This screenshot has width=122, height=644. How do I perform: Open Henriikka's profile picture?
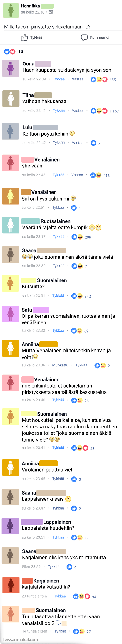(x=11, y=10)
